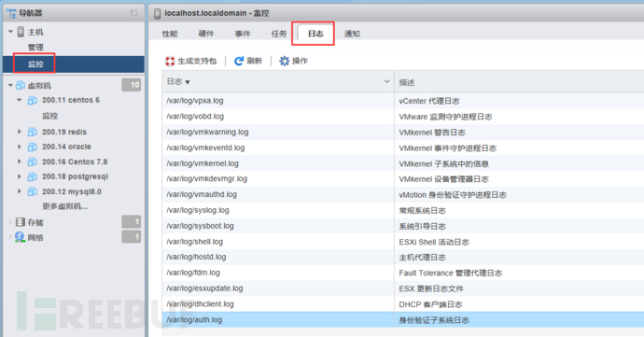644x337 pixels.
Task: Open the 日志 column header dropdown chevron
Action: click(386, 82)
